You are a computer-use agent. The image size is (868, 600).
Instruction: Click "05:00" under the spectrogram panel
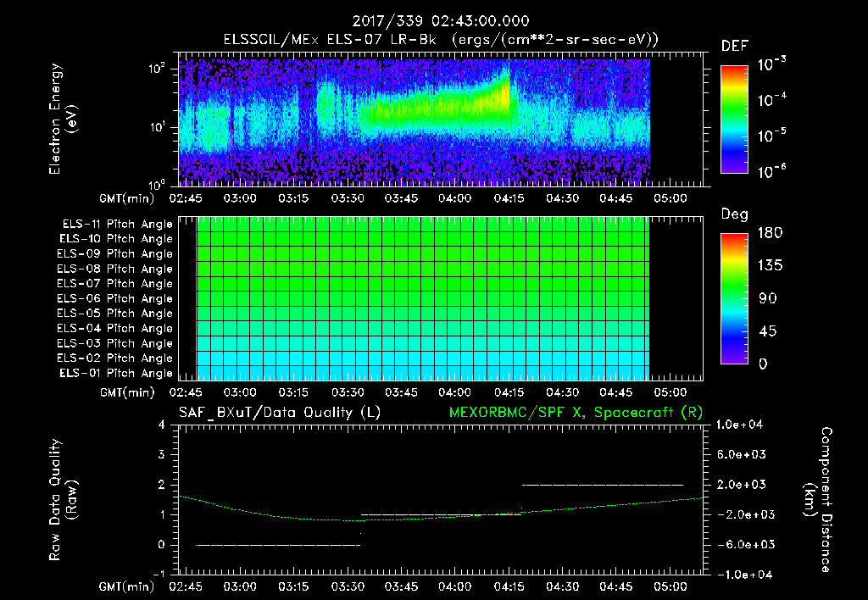coord(670,198)
